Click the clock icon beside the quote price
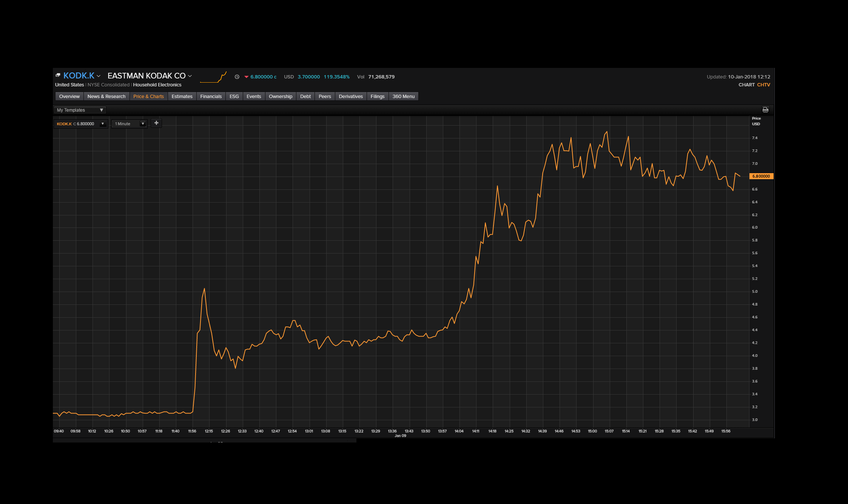Screen dimensions: 848x504 pyautogui.click(x=237, y=77)
